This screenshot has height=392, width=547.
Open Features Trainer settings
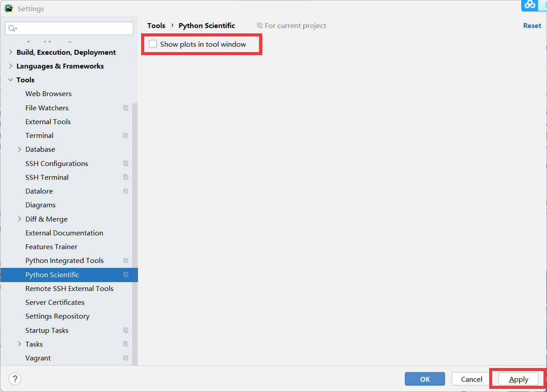click(51, 247)
